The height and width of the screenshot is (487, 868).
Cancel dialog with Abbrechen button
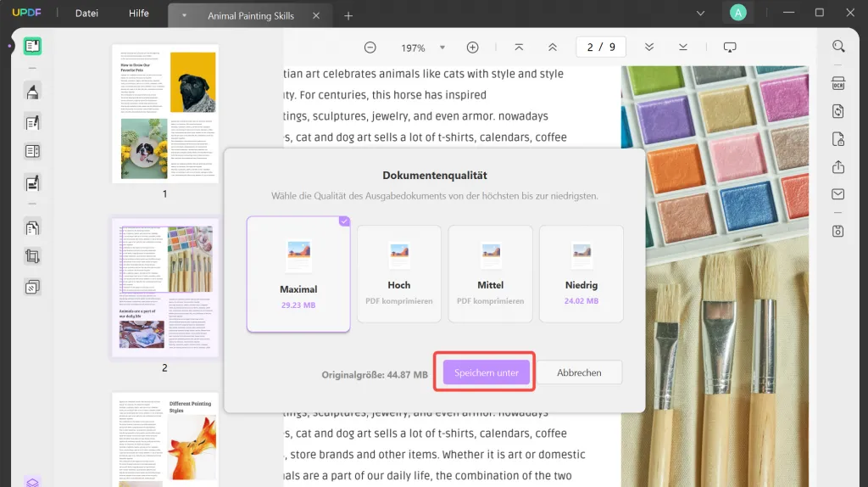tap(580, 372)
